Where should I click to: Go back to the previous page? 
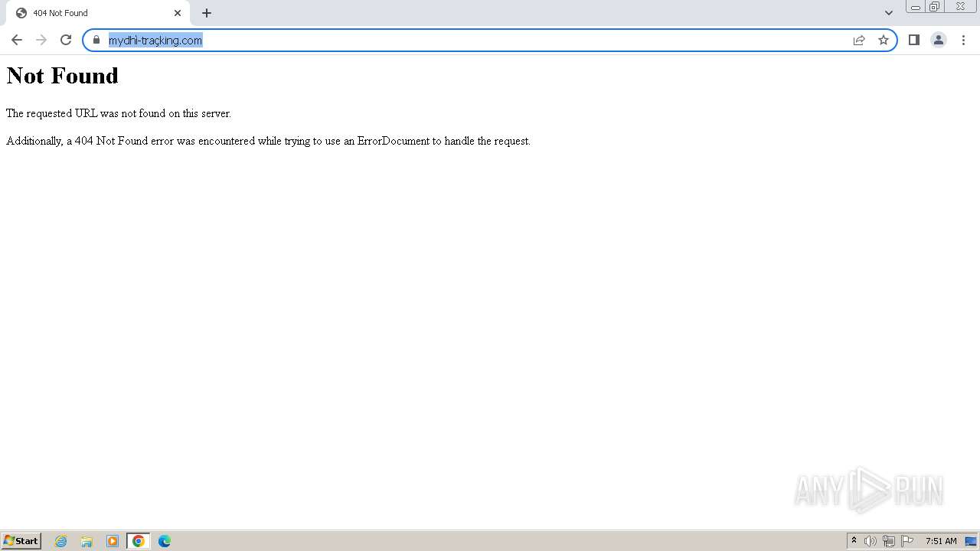coord(17,40)
